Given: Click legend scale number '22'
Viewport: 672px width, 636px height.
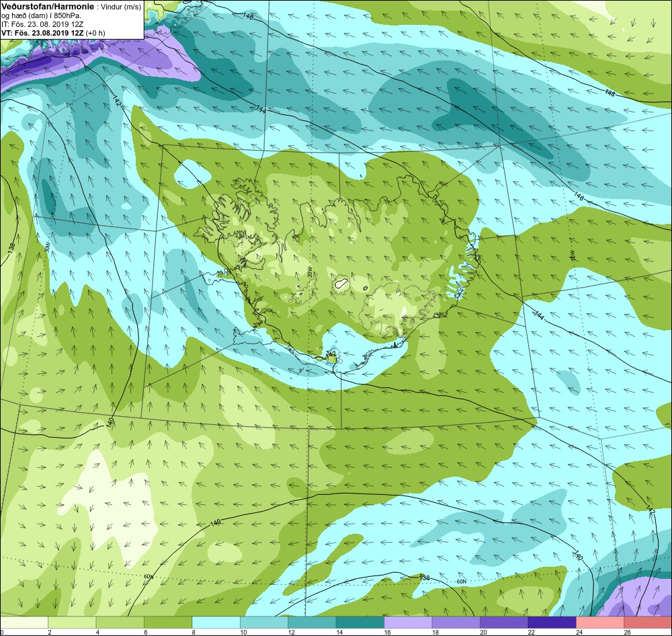Looking at the screenshot, I should 531,632.
